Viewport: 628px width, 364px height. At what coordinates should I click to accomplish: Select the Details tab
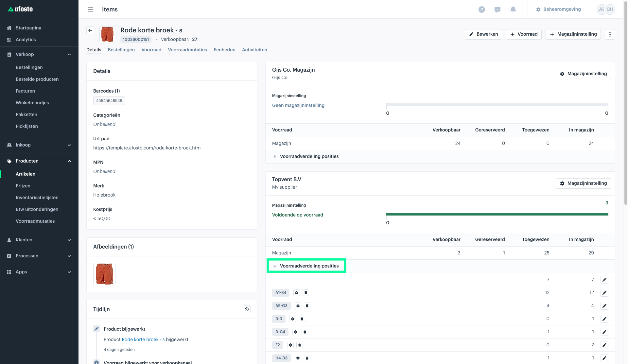point(94,50)
